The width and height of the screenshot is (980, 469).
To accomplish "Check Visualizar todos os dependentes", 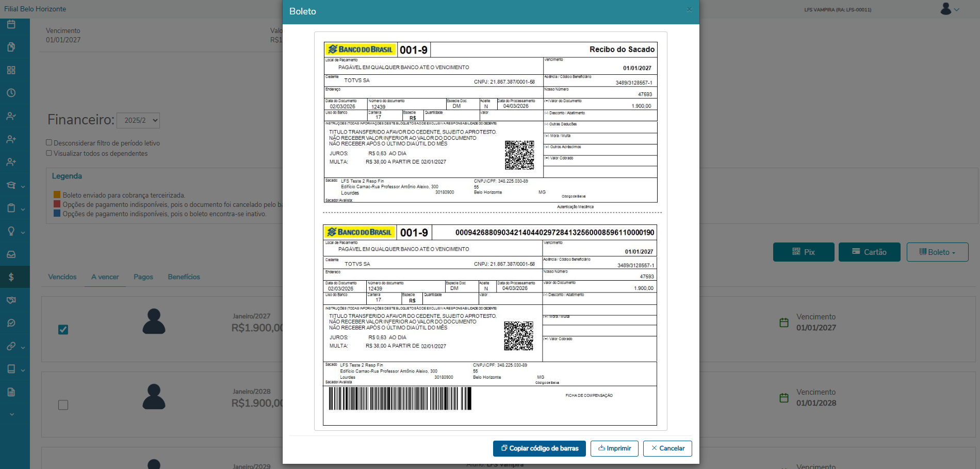I will click(49, 153).
